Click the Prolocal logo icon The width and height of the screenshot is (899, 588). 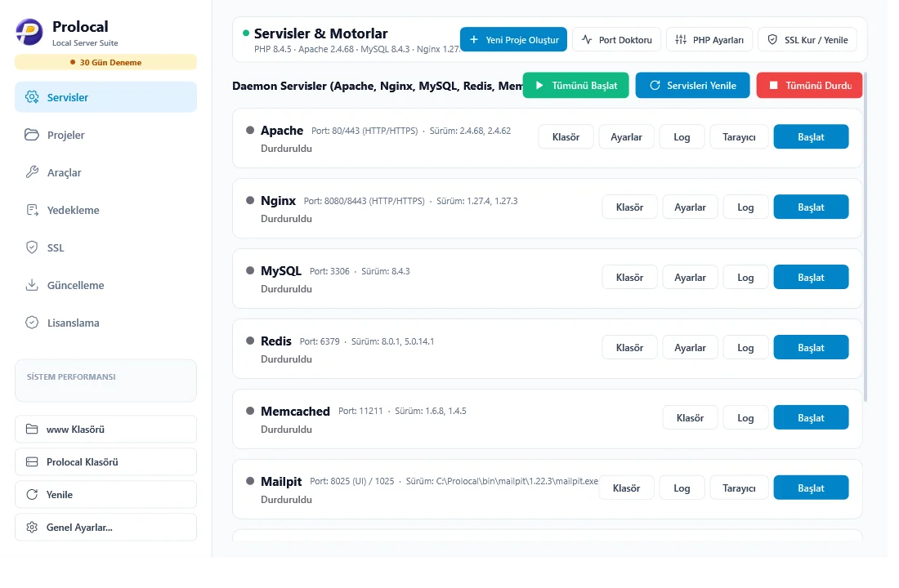(29, 32)
